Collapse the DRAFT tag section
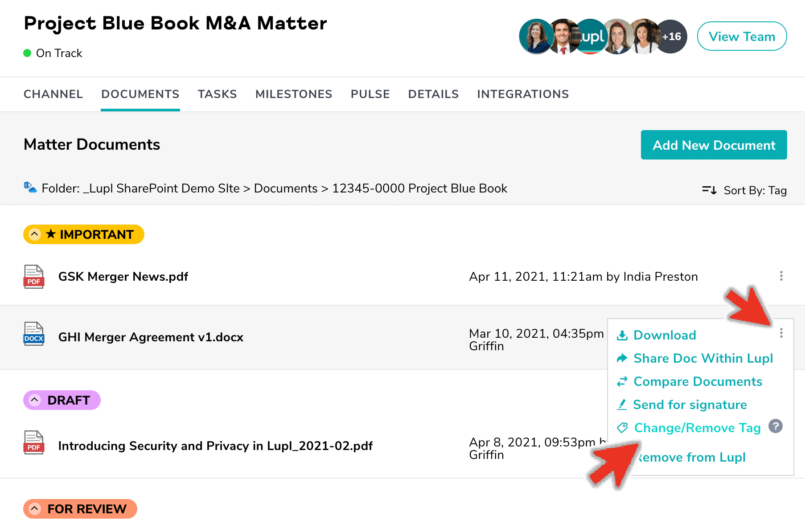The width and height of the screenshot is (805, 532). [x=35, y=400]
